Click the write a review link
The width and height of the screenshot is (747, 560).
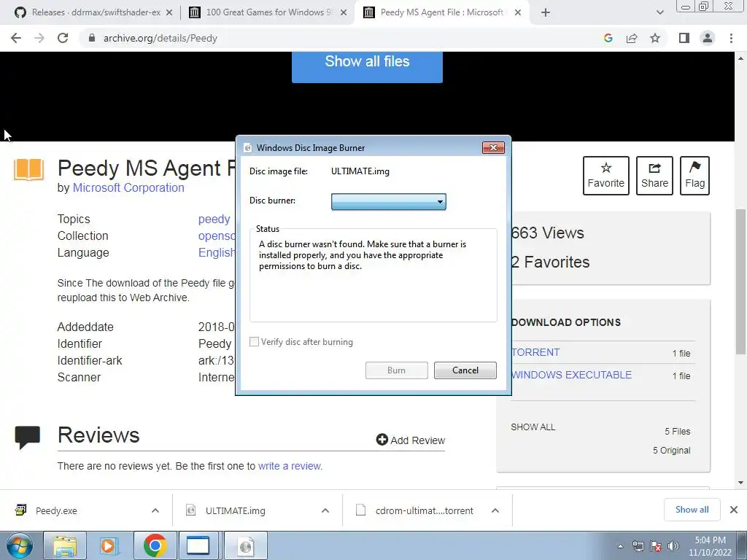[289, 466]
